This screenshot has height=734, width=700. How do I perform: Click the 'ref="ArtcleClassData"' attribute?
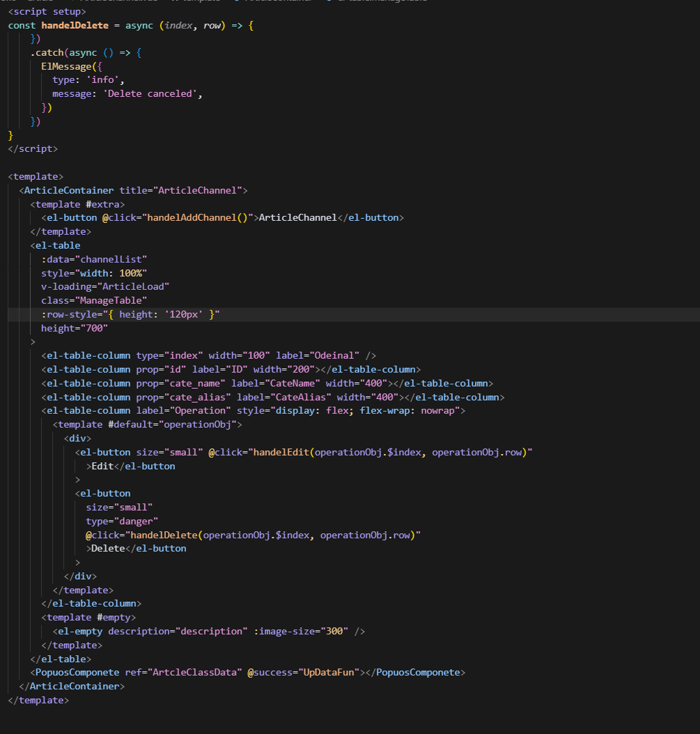tap(184, 672)
